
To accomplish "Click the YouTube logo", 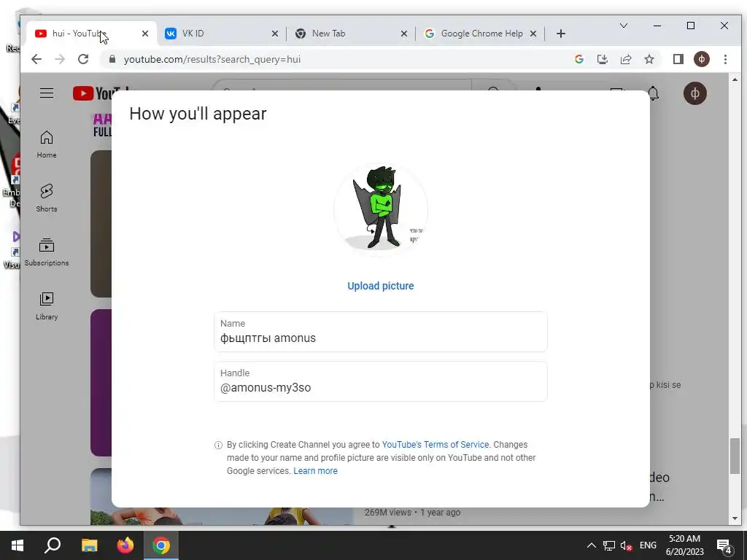I will [x=93, y=93].
